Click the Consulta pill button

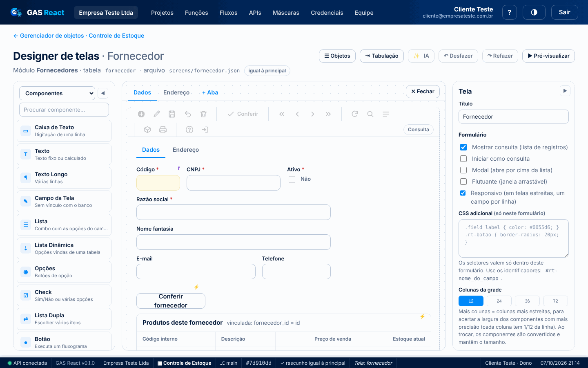point(419,130)
